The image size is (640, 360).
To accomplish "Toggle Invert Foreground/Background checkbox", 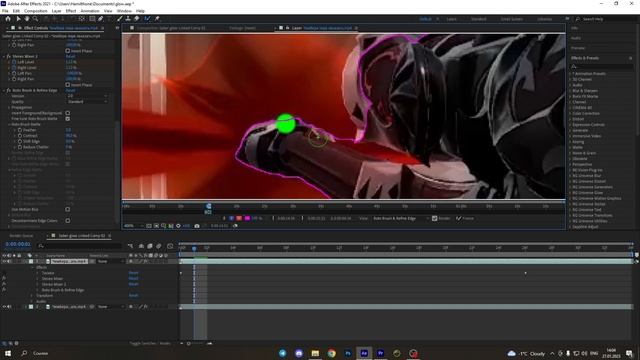I will click(68, 113).
